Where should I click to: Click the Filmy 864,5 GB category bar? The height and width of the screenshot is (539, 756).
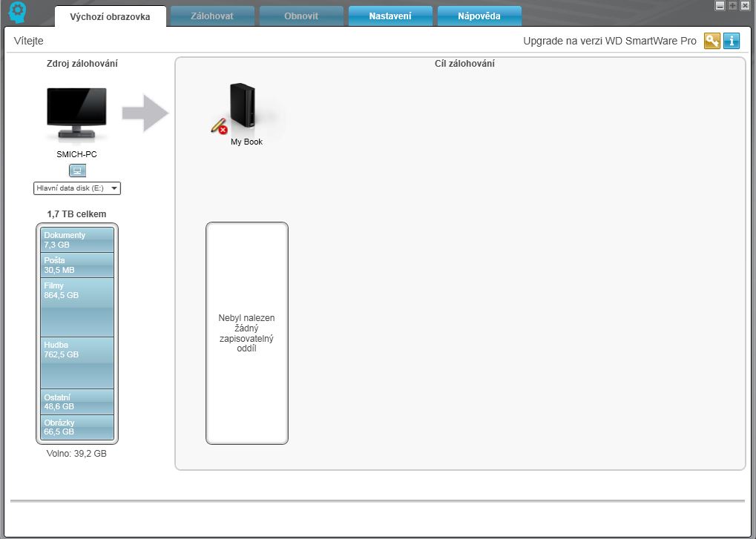coord(77,307)
